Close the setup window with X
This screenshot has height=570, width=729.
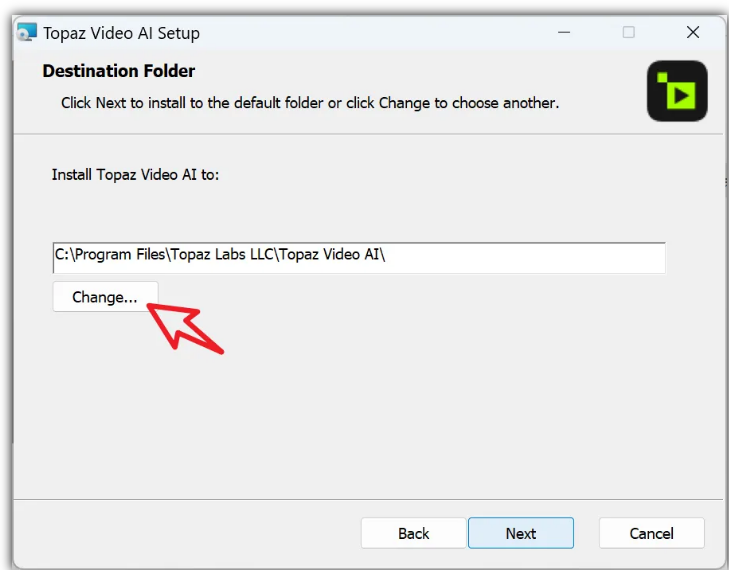pyautogui.click(x=693, y=32)
